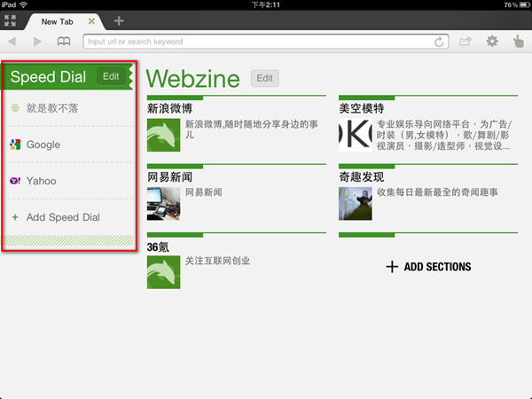532x399 pixels.
Task: Click Edit next to Speed Dial
Action: tap(111, 76)
